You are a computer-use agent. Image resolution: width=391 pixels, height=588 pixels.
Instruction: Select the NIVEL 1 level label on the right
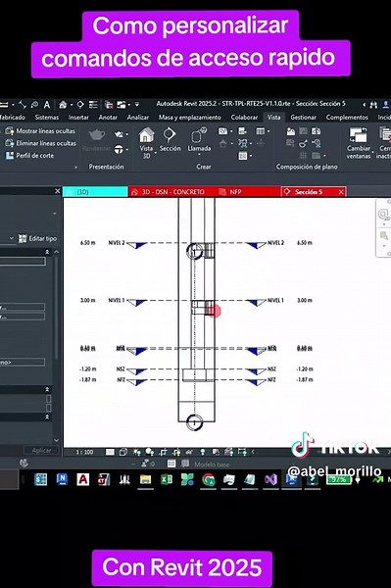pos(275,300)
